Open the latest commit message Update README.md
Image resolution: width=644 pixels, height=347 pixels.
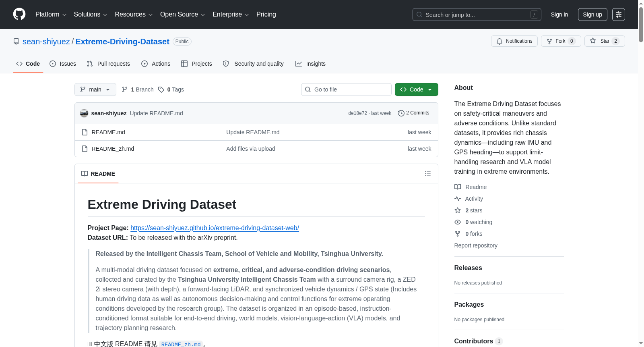tap(156, 113)
